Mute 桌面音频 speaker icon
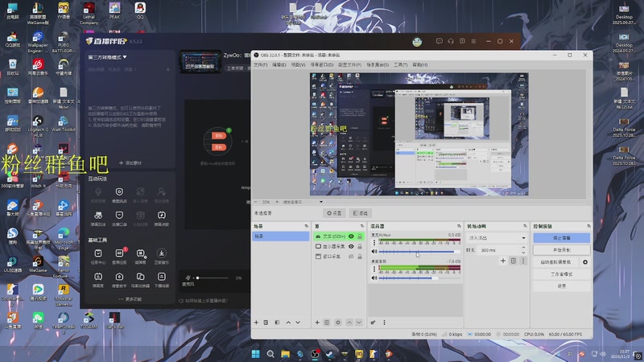 coord(374,278)
